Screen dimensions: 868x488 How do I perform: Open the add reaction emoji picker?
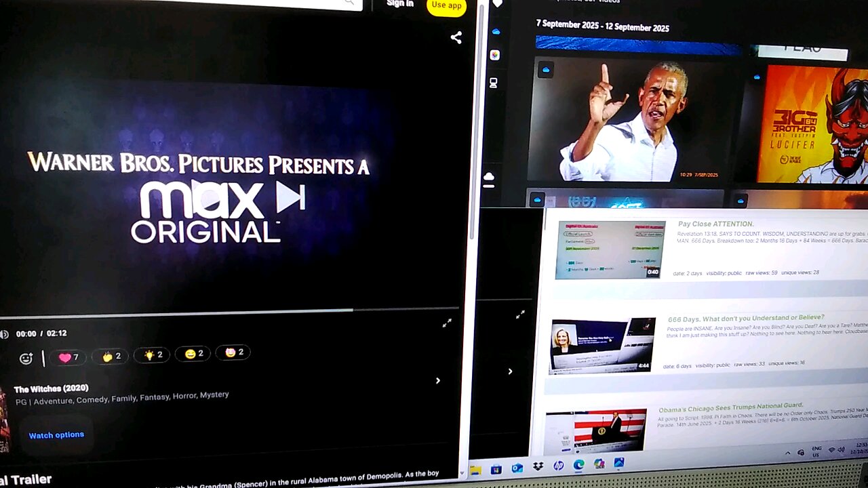tap(26, 359)
